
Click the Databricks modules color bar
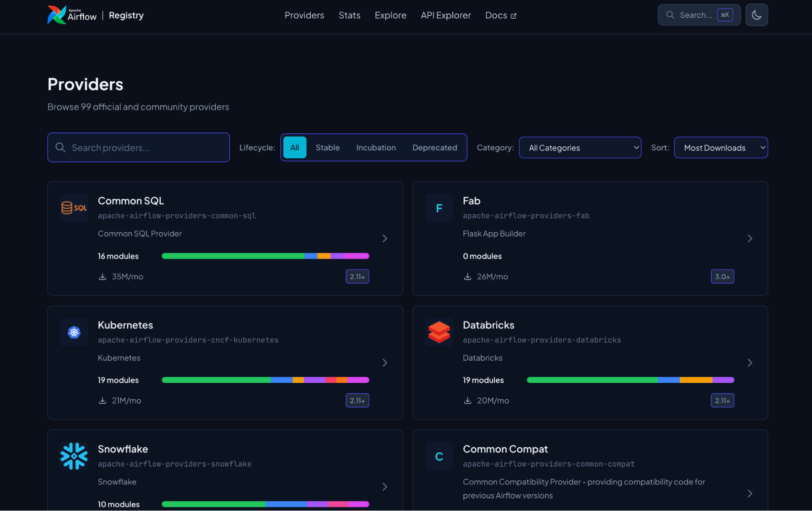click(x=630, y=380)
